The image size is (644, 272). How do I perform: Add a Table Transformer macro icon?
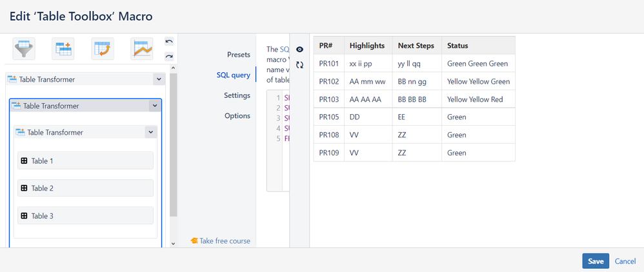pyautogui.click(x=63, y=49)
